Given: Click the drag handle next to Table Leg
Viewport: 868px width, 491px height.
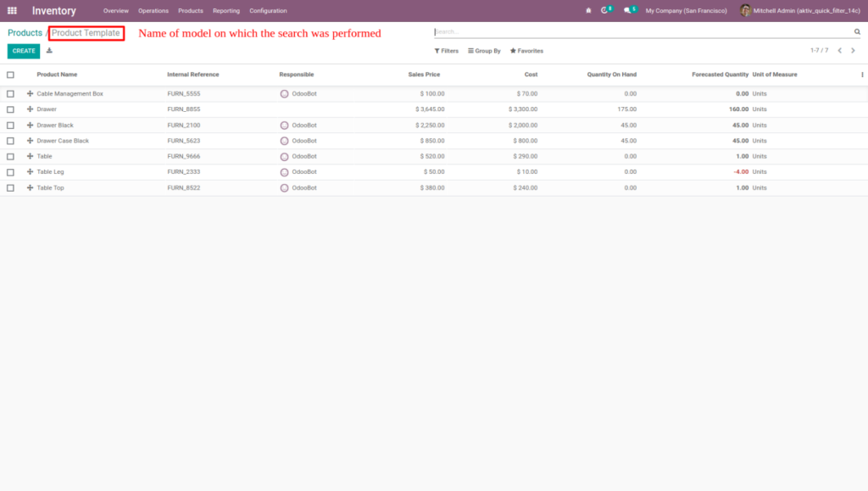Looking at the screenshot, I should point(31,171).
